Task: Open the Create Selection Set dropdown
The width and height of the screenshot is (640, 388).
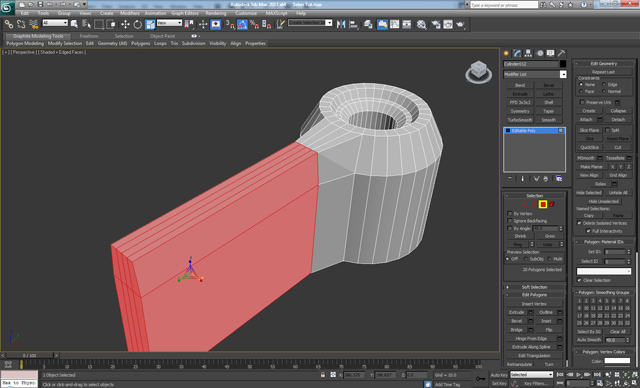Action: pos(310,23)
